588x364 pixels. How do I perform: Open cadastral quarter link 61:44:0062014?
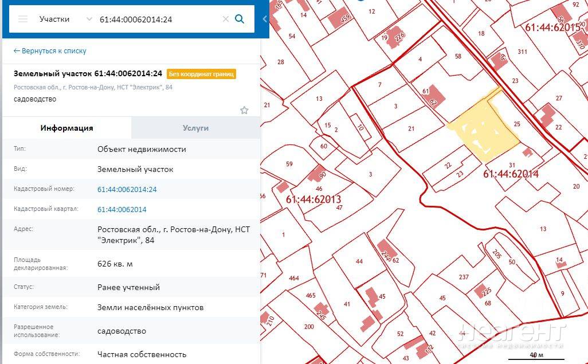click(121, 209)
